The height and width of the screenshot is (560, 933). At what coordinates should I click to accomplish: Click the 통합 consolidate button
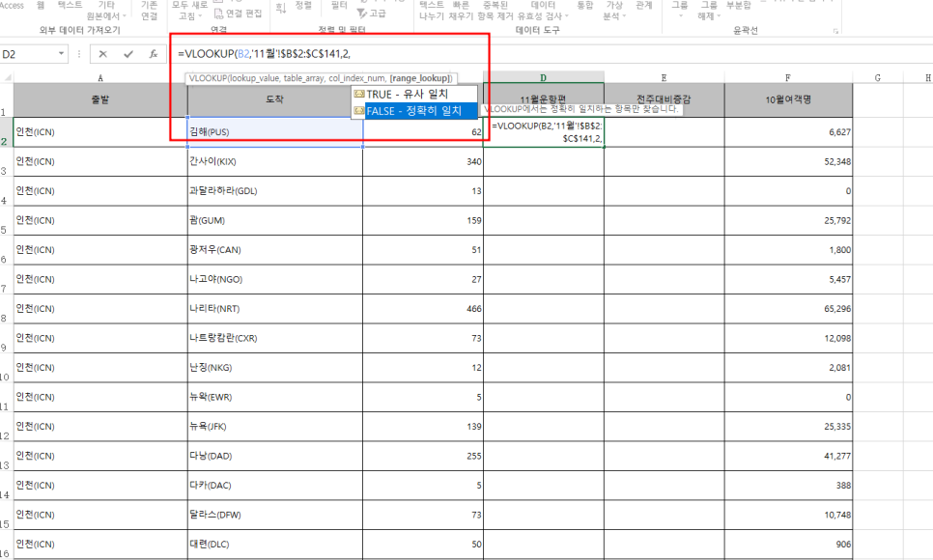(585, 5)
